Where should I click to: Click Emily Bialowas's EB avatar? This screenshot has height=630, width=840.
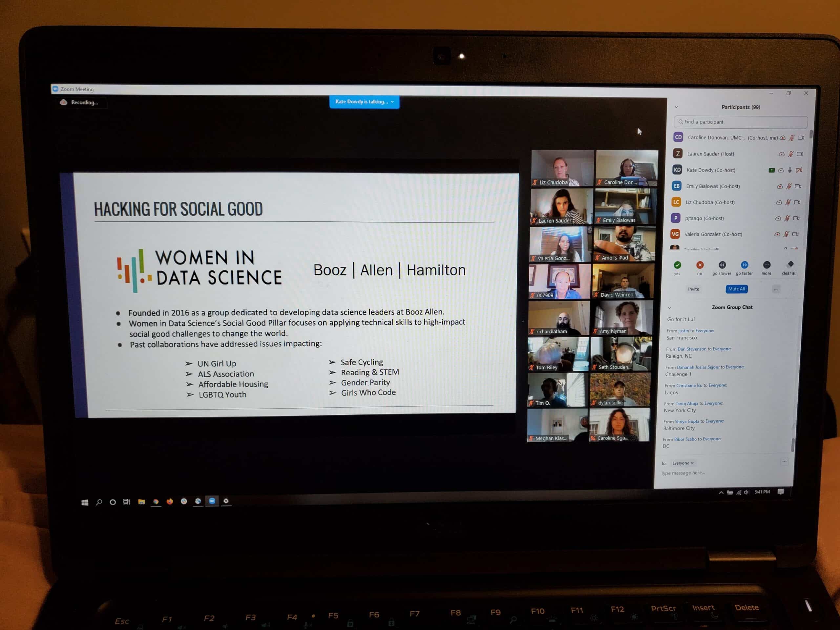677,186
